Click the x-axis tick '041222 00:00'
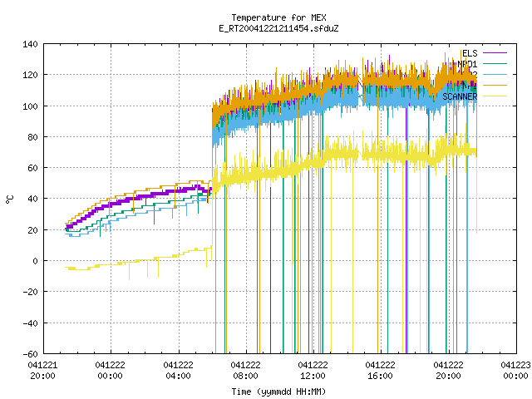 111,371
